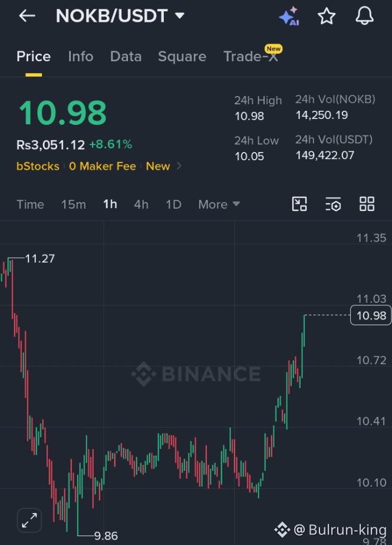Expand the bStocks info chevron
The width and height of the screenshot is (392, 545).
179,166
